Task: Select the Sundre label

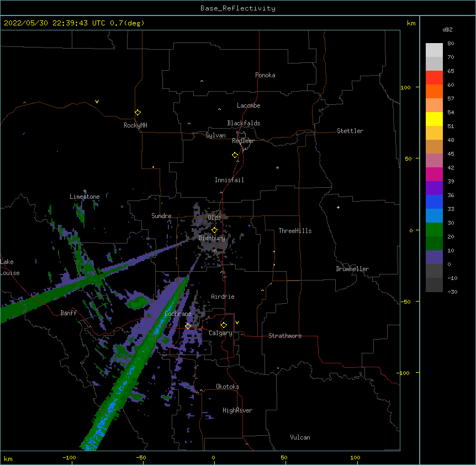Action: pyautogui.click(x=161, y=216)
